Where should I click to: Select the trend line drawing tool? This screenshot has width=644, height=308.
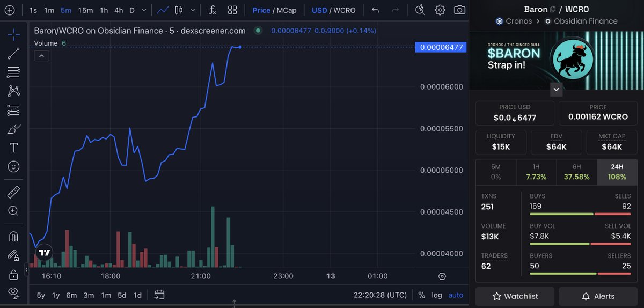14,53
